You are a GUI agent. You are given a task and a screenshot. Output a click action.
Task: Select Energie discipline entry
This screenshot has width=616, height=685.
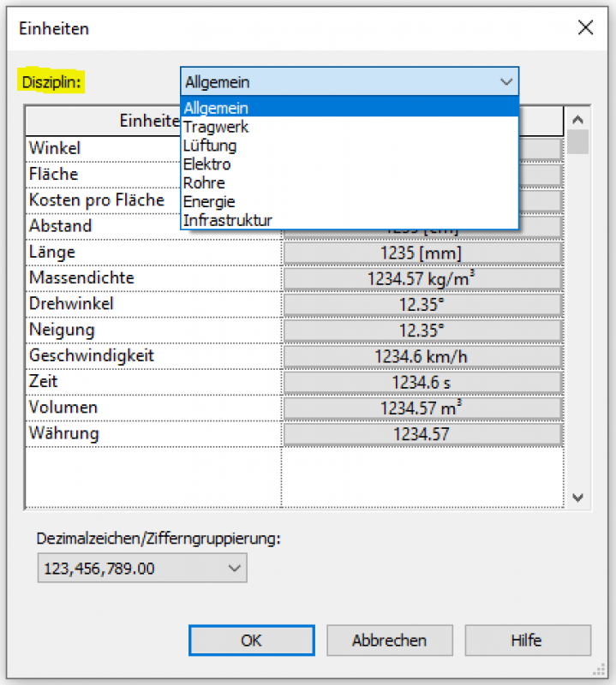209,202
